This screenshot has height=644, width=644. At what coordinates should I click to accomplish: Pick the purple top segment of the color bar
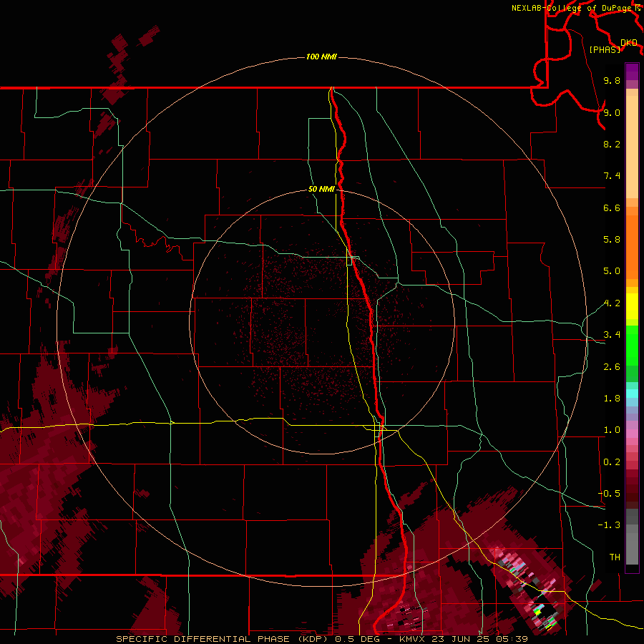coord(632,72)
